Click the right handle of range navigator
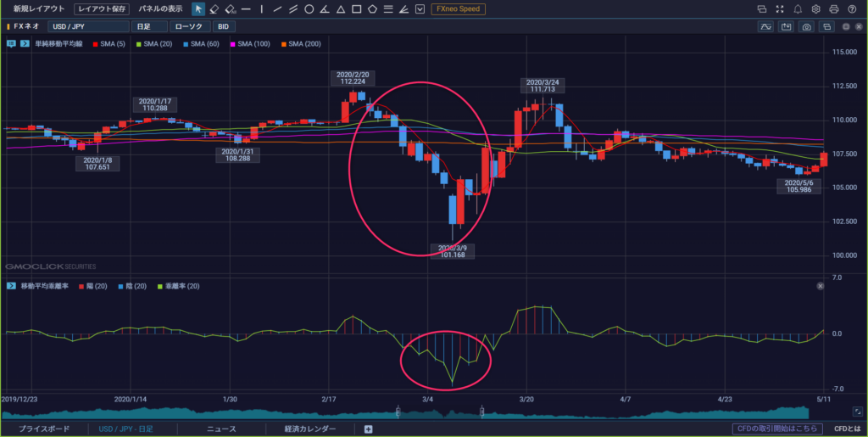This screenshot has width=868, height=437. click(x=481, y=412)
